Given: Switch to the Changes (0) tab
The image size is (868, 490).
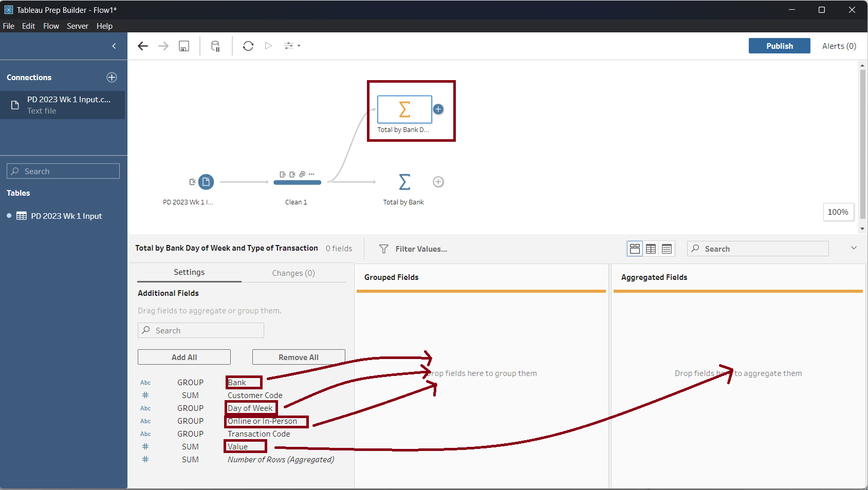Looking at the screenshot, I should (293, 273).
